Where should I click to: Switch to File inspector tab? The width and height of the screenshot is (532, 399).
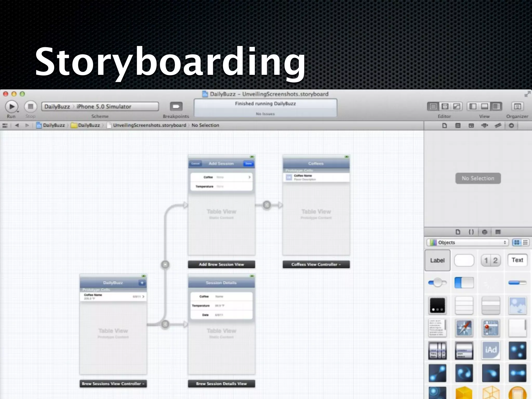pyautogui.click(x=444, y=126)
